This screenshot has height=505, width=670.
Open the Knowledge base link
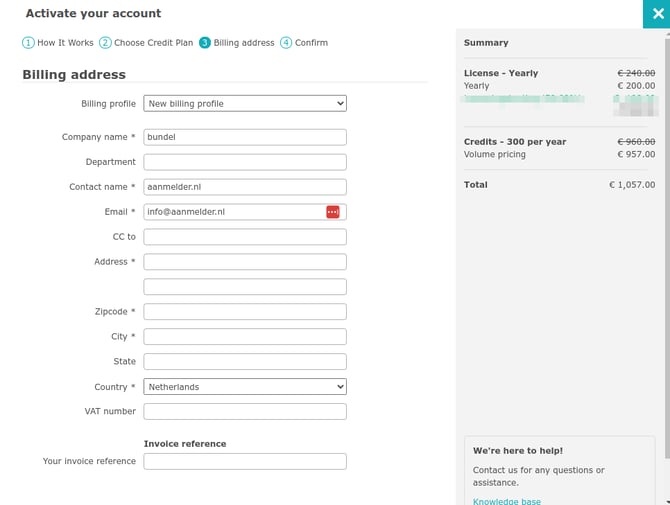(507, 501)
